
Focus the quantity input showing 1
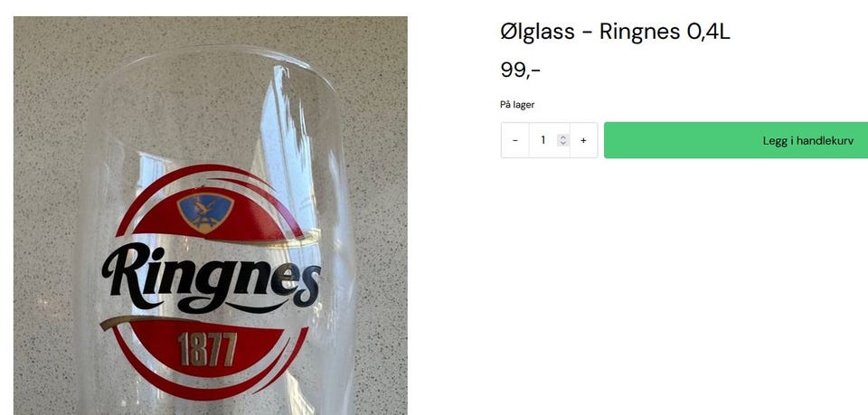coord(549,140)
